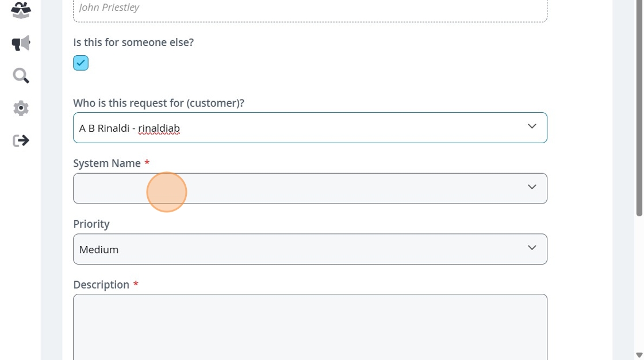Click the log out arrow icon
644x360 pixels.
(21, 140)
